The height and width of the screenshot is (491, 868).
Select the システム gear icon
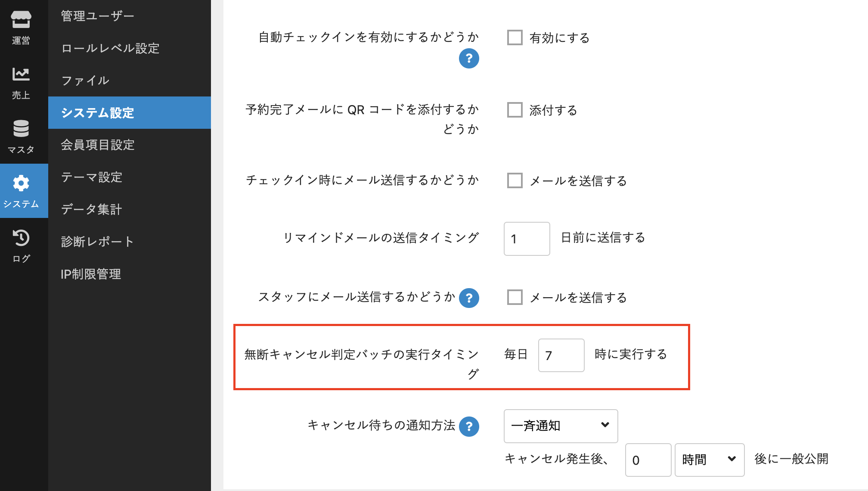21,191
